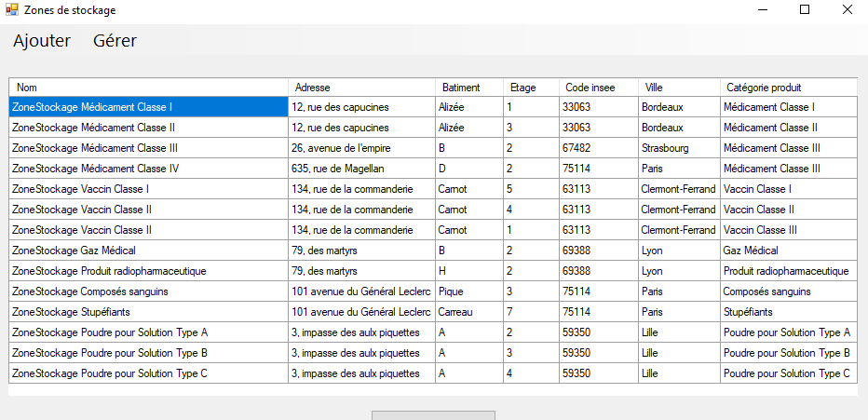The image size is (868, 420).
Task: Click the Adresse column header
Action: 361,88
